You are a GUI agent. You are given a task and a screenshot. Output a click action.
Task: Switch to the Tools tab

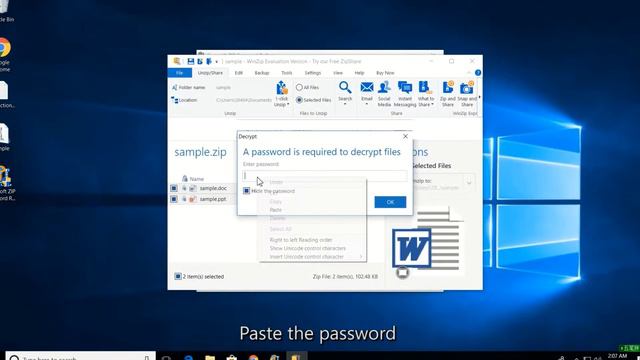tap(287, 73)
